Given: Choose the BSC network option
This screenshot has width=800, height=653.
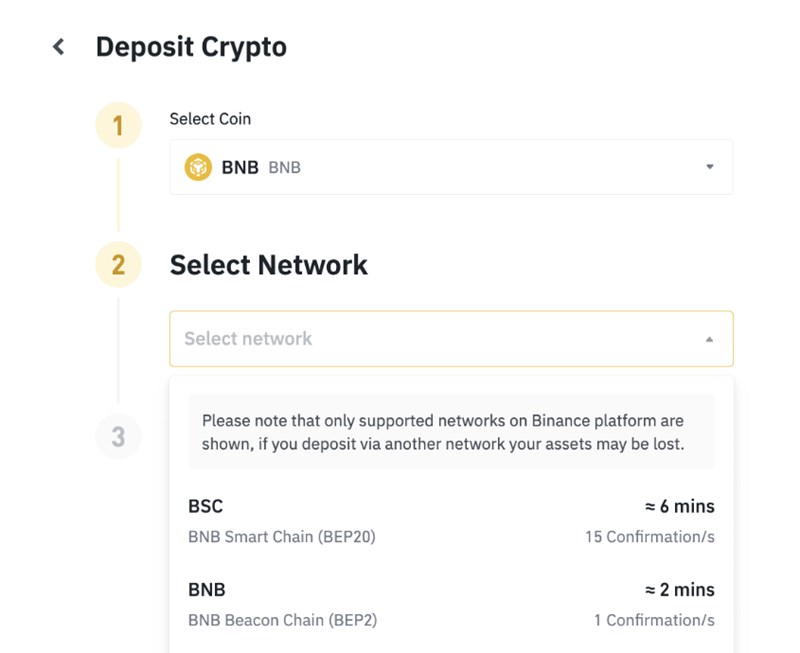Looking at the screenshot, I should click(x=205, y=506).
